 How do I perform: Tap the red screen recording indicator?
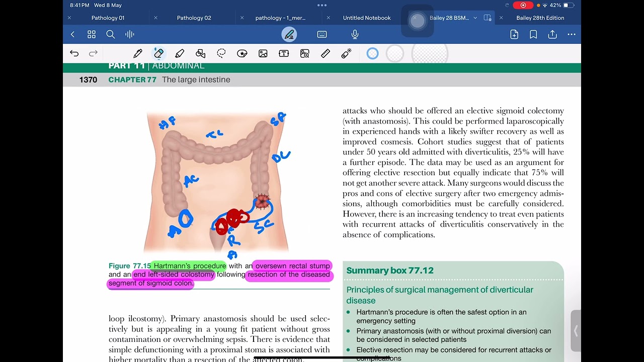(x=523, y=5)
